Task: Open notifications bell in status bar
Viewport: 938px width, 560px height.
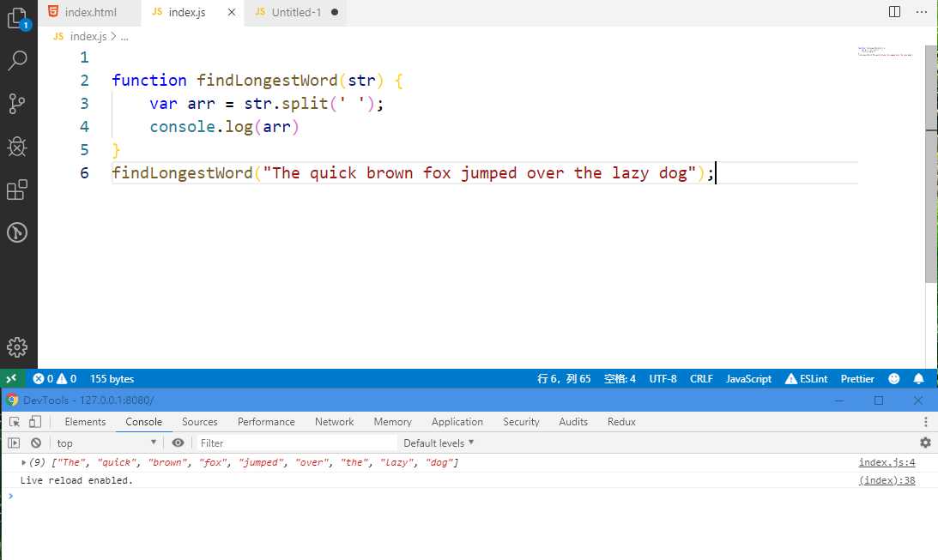Action: point(919,378)
